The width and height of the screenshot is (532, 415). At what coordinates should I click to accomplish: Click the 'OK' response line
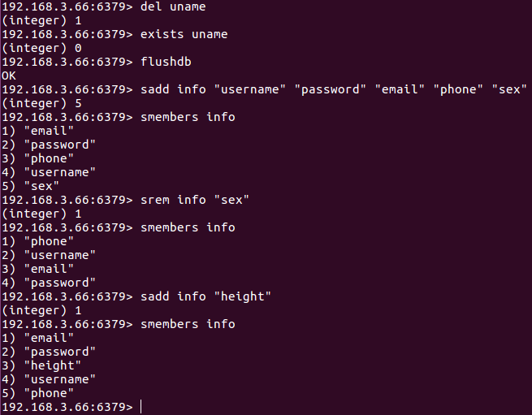[x=9, y=76]
